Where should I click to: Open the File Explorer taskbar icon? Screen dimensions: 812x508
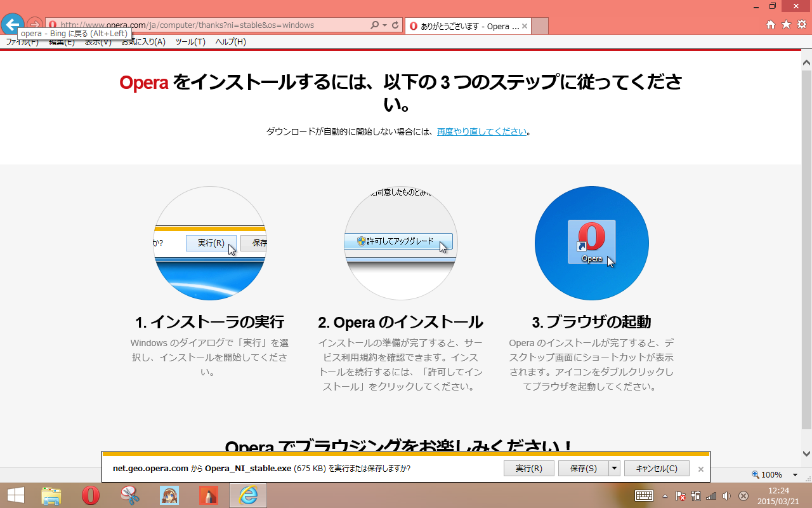[x=51, y=495]
